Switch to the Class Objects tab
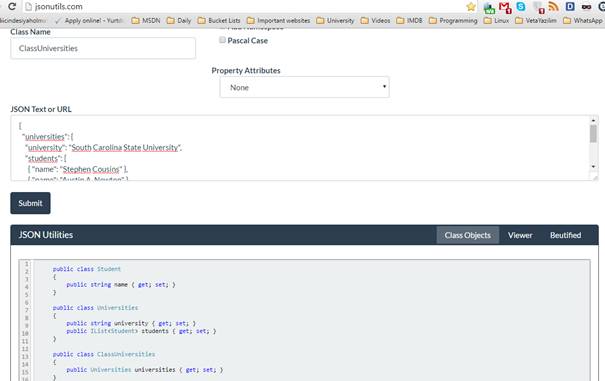Viewport: 605px width, 381px height. 468,235
